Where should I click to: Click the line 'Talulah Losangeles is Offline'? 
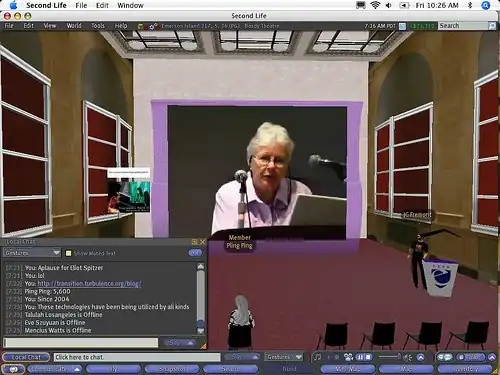pos(63,315)
